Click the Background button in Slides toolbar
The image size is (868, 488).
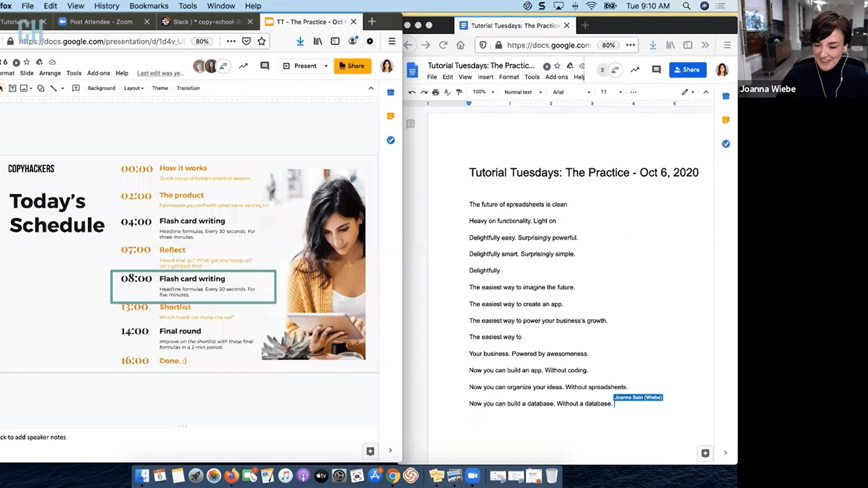tap(101, 88)
